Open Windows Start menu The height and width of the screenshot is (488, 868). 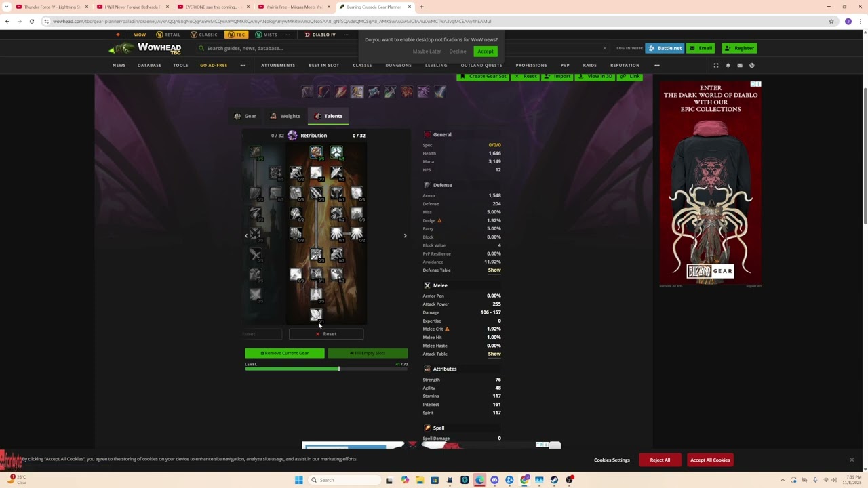[x=298, y=480]
